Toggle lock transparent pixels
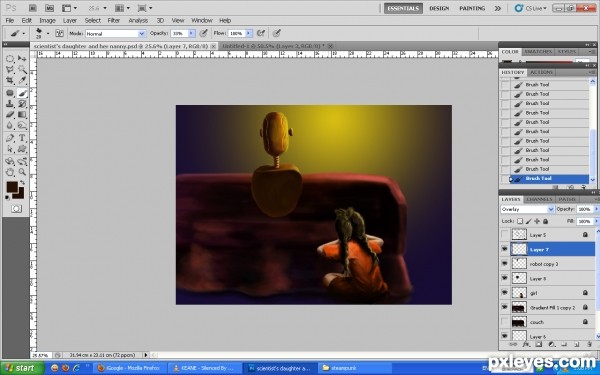 [520, 221]
